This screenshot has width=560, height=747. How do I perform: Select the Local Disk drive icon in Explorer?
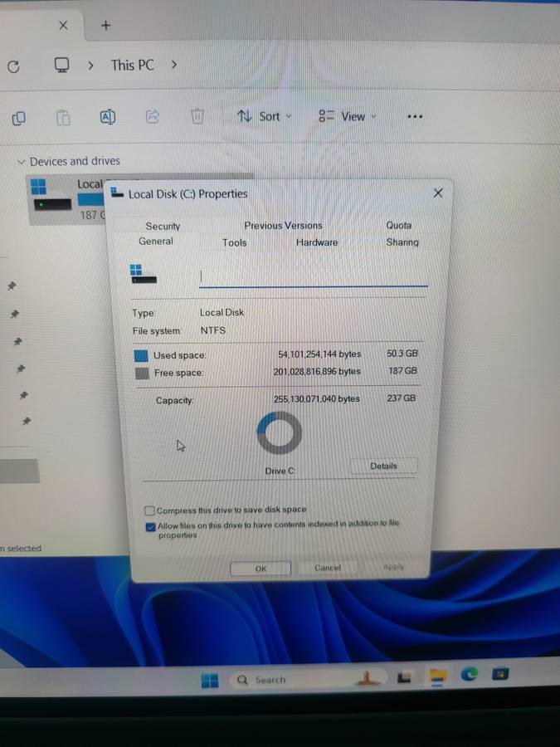pos(50,196)
